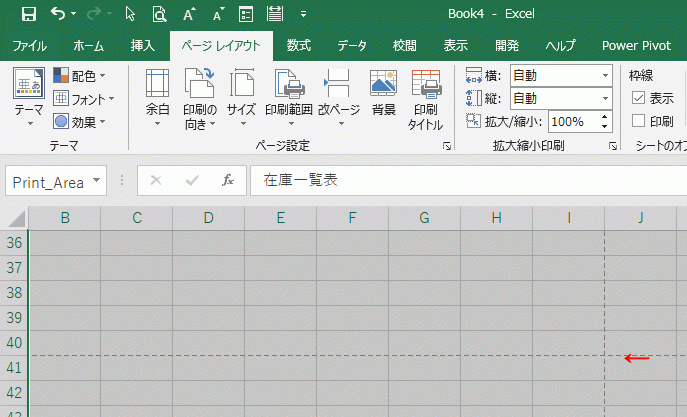Image resolution: width=687 pixels, height=417 pixels.
Task: Switch to the ホーム tab
Action: coord(89,46)
